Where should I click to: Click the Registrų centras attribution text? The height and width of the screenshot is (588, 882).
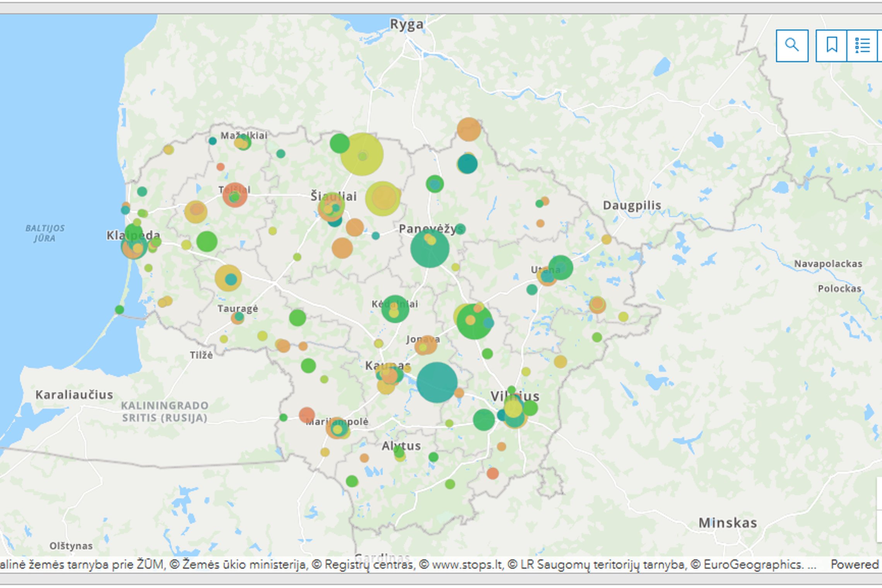pyautogui.click(x=369, y=564)
